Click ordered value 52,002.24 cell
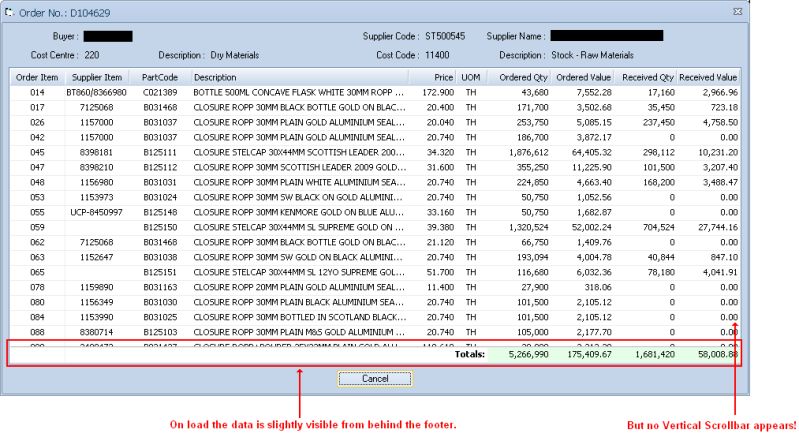Screen dimensions: 799x437 pyautogui.click(x=591, y=227)
